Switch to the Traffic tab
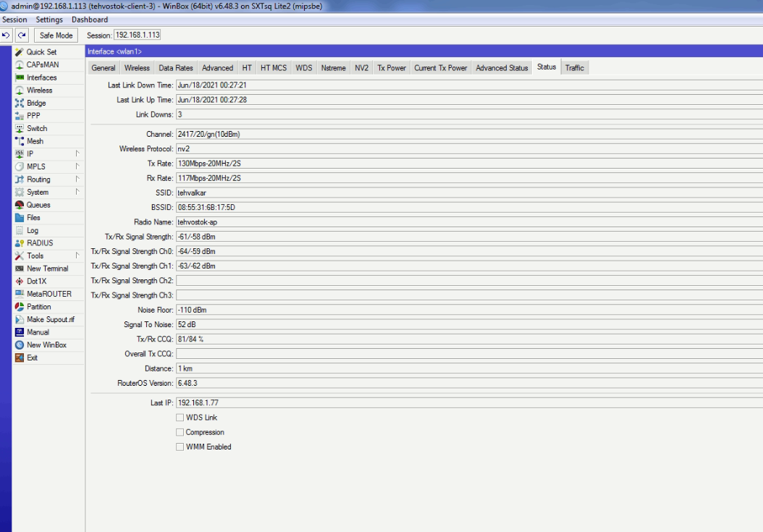 (574, 68)
